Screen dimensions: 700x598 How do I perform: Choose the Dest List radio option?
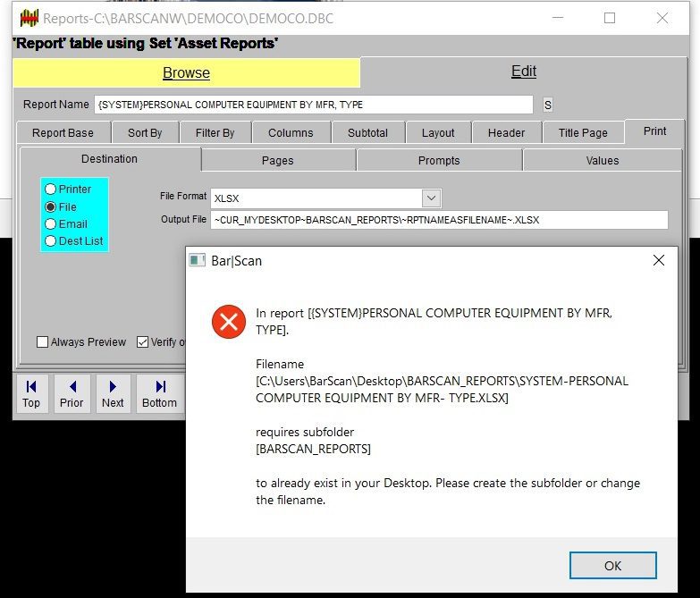click(51, 241)
